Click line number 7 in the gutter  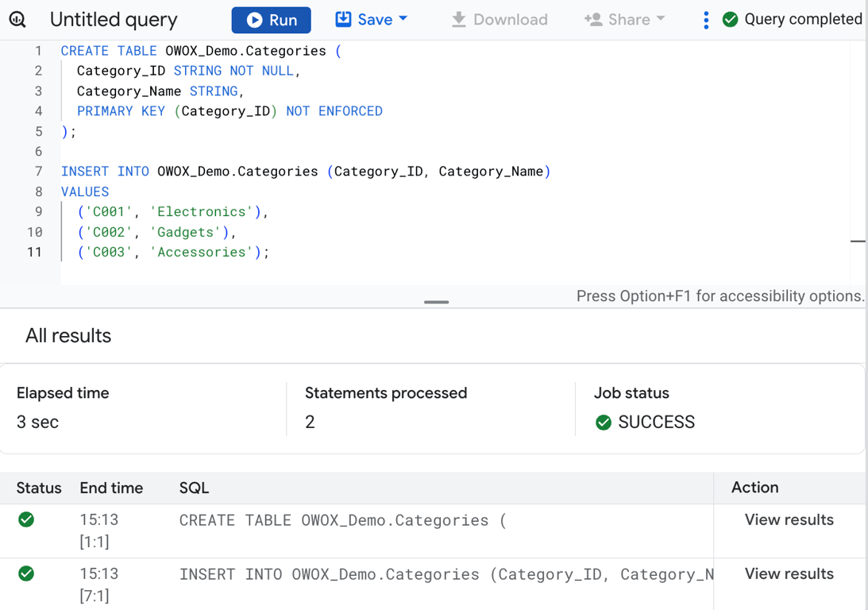(x=38, y=172)
